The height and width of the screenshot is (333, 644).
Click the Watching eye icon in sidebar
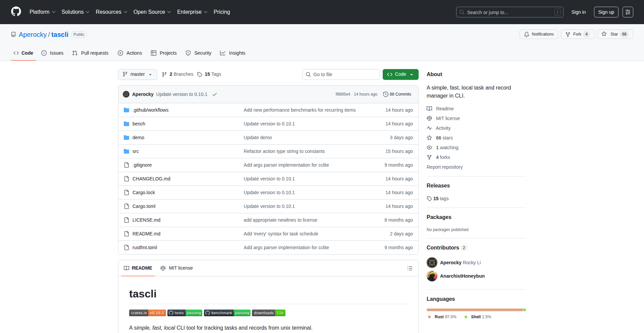pyautogui.click(x=429, y=148)
